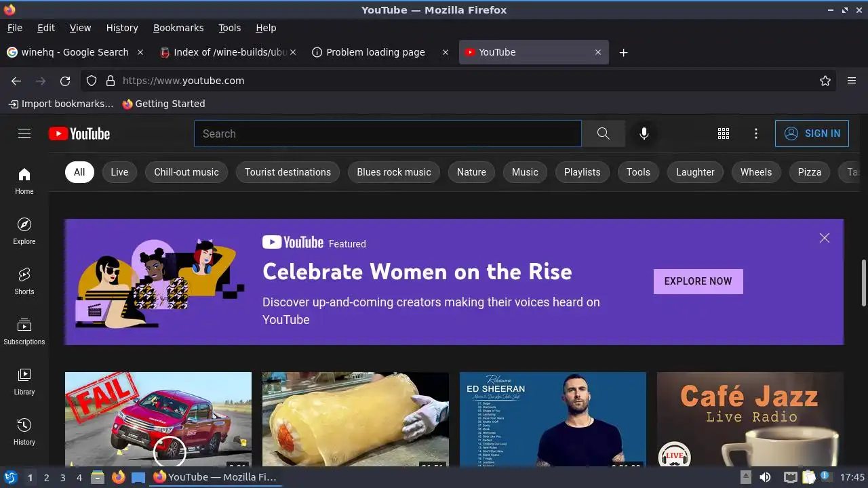Select the Blues rock music chip
The width and height of the screenshot is (868, 488).
[x=394, y=172]
